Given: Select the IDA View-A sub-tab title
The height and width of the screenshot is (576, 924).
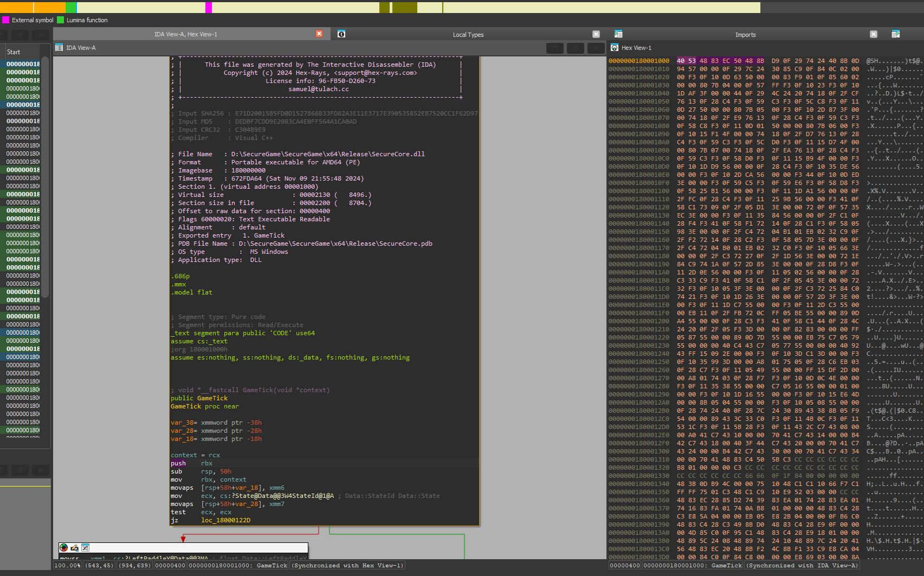Looking at the screenshot, I should pos(81,48).
